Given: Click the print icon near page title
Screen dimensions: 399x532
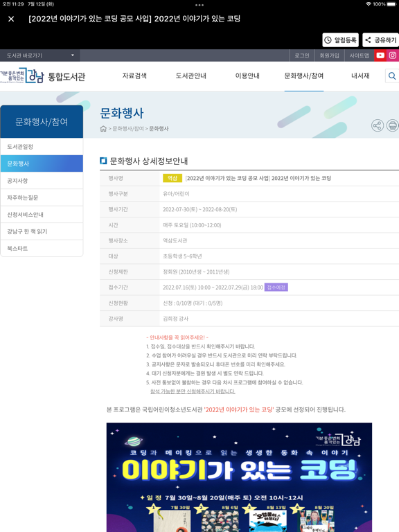Looking at the screenshot, I should pos(393,125).
